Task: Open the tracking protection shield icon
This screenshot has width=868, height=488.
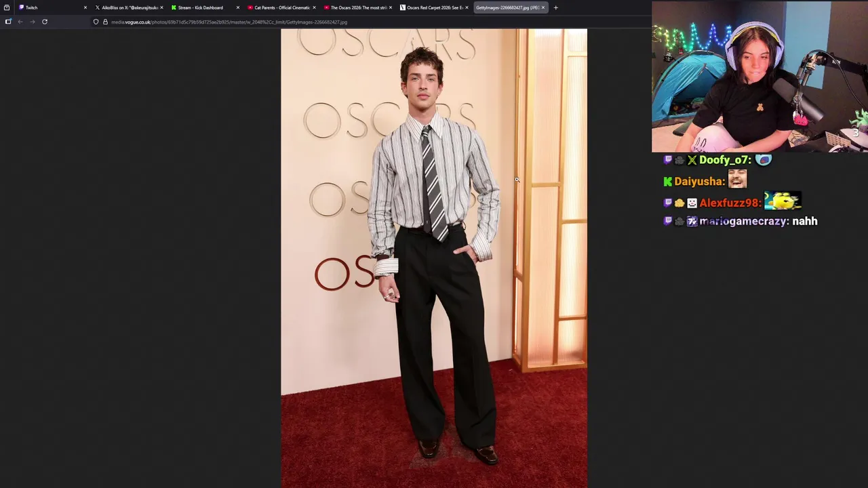Action: (96, 22)
